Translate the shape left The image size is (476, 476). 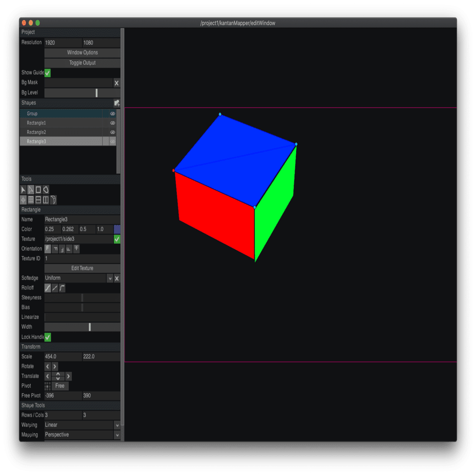[47, 376]
